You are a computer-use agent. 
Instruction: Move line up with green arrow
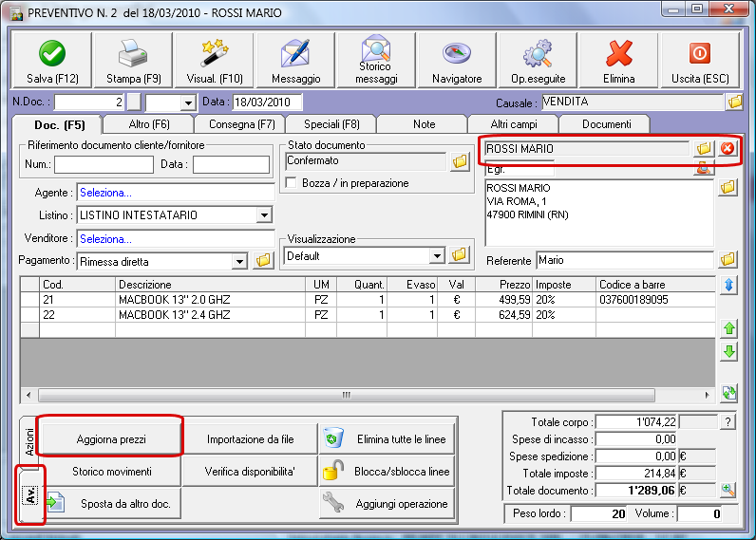coord(729,328)
